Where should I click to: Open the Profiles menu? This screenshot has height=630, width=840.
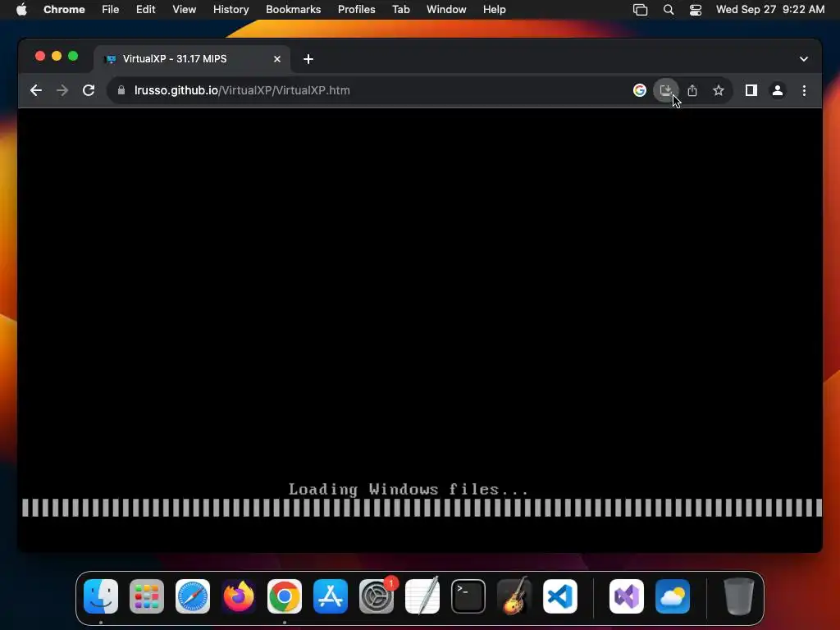click(356, 9)
